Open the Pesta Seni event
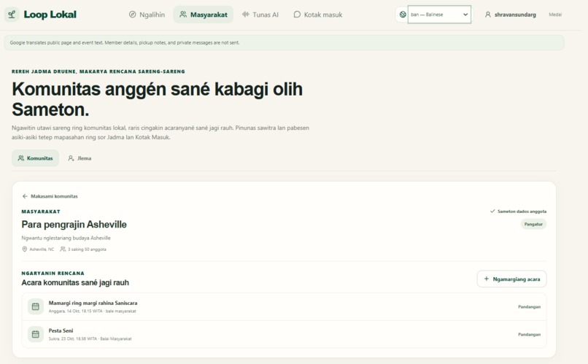 pyautogui.click(x=284, y=334)
